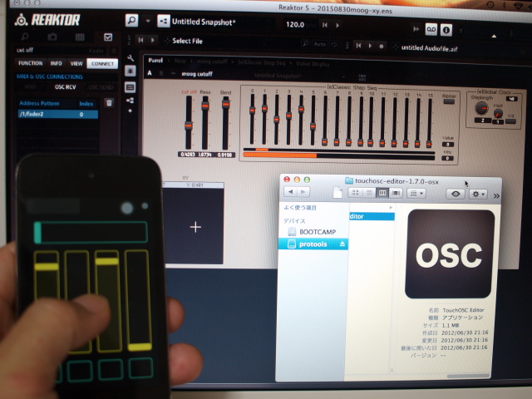Open the Untitled Snapshot dropdown arrow
The image size is (532, 399).
pyautogui.click(x=148, y=21)
